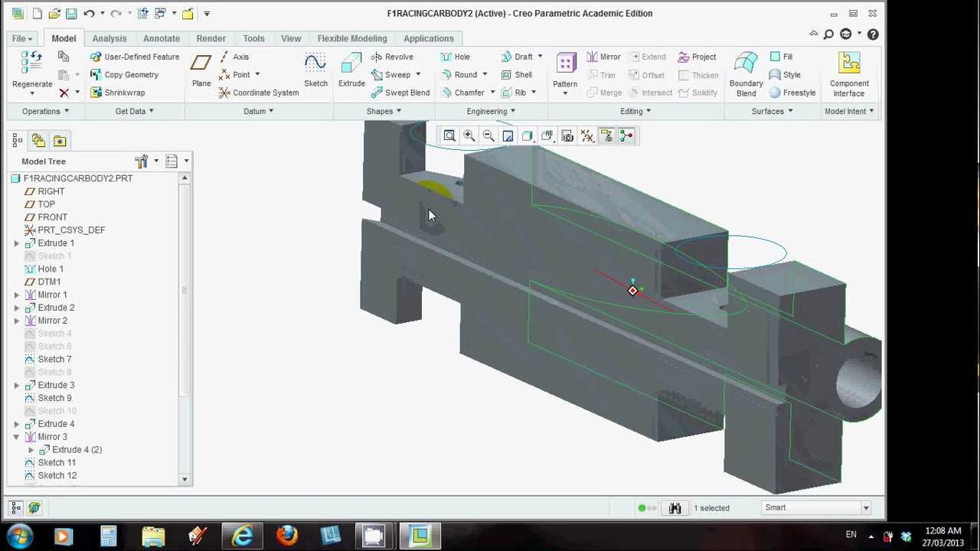The height and width of the screenshot is (551, 980).
Task: Click the Chamfer button
Action: (x=462, y=93)
